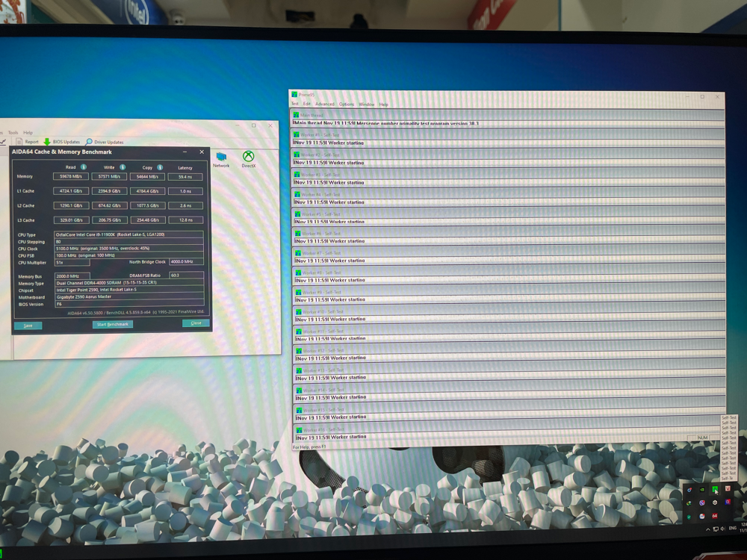Select the L3 Cache Latency value 12.8 ns
The height and width of the screenshot is (560, 747).
pos(186,220)
